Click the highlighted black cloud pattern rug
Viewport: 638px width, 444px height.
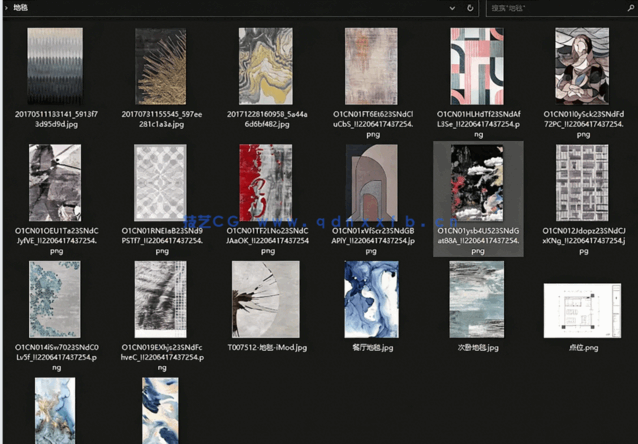pos(477,181)
